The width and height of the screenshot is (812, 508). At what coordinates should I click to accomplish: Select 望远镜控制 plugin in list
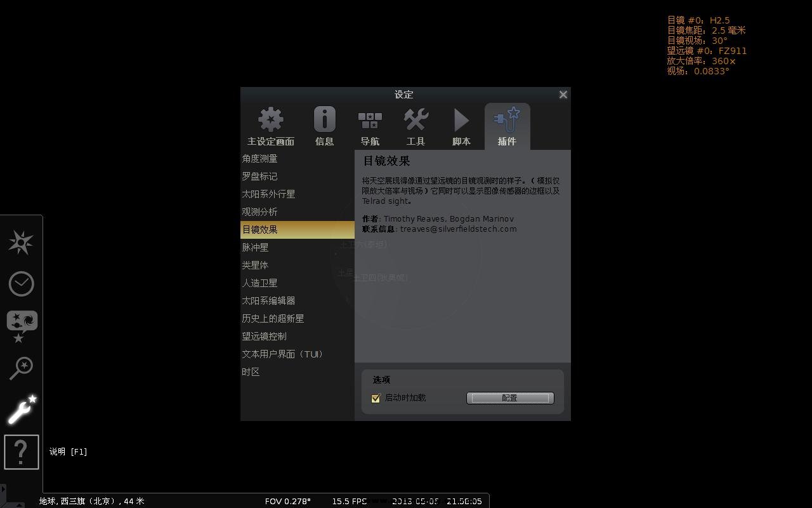pyautogui.click(x=298, y=337)
